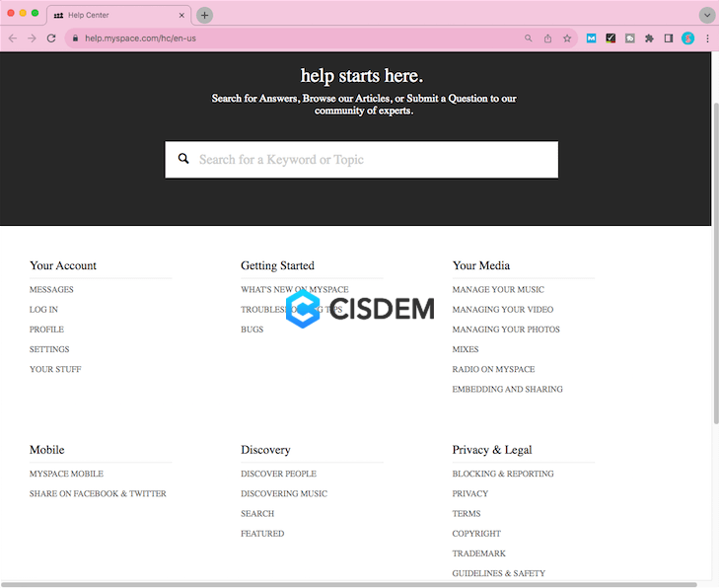719x588 pixels.
Task: Open DISCOVERING MUSIC link
Action: tap(284, 493)
